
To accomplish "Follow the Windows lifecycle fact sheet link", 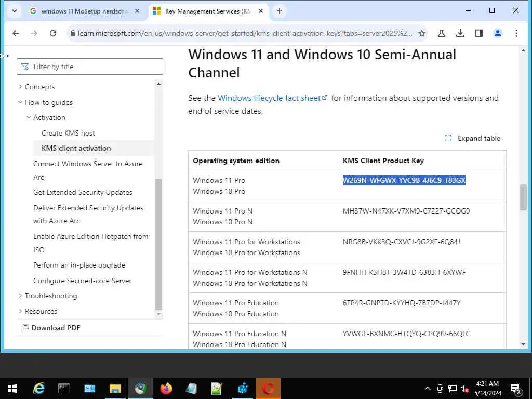I will (272, 98).
